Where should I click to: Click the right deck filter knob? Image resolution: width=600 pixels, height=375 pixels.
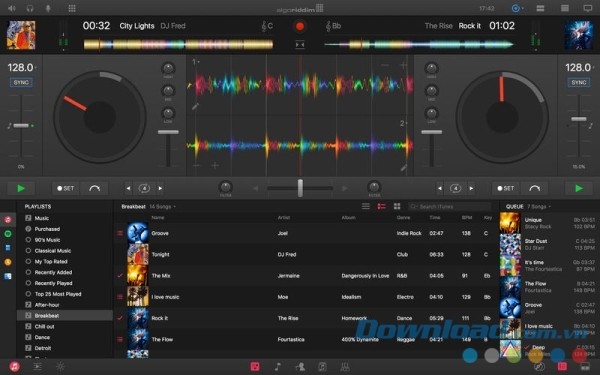pyautogui.click(x=374, y=187)
